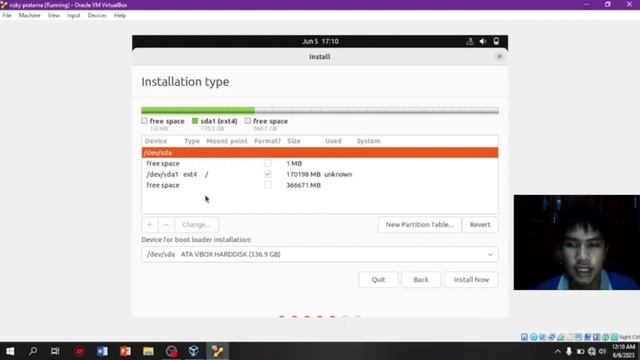
Task: Click the Used column header
Action: point(333,141)
